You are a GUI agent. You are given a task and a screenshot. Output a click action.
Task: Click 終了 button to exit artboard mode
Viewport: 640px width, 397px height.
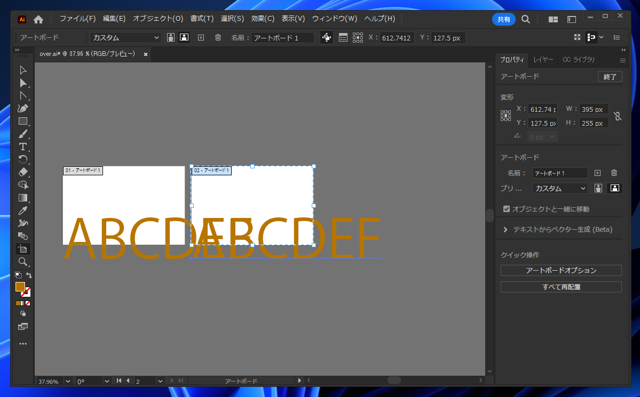610,77
